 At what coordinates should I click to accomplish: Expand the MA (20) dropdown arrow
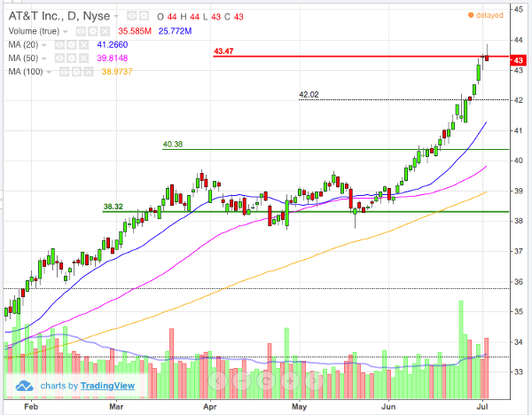[43, 45]
